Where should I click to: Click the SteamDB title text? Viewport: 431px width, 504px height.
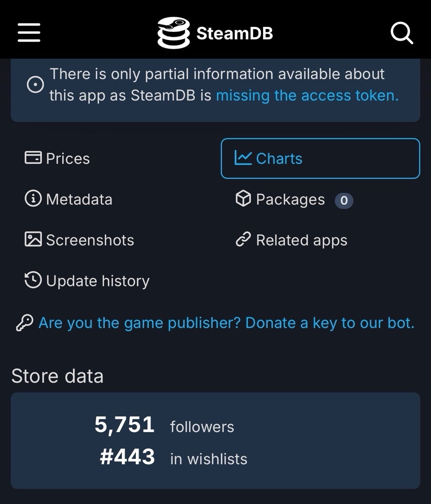click(235, 33)
